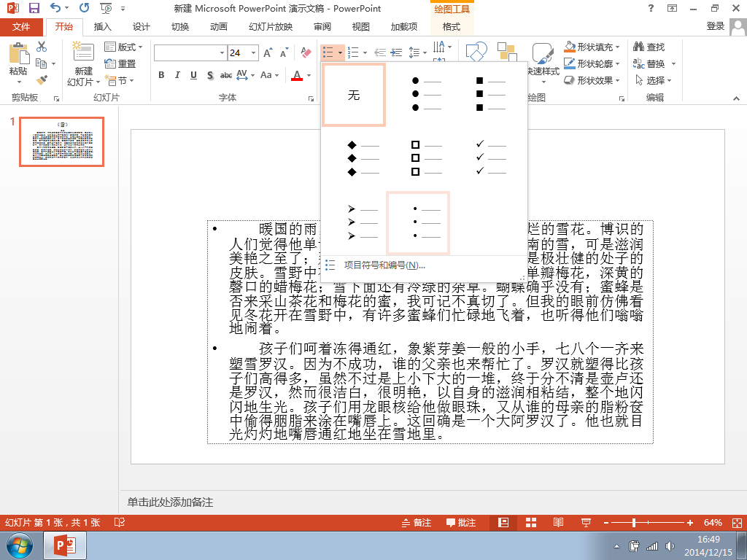Click the Format Painter brush icon
The image size is (747, 560).
pos(42,80)
